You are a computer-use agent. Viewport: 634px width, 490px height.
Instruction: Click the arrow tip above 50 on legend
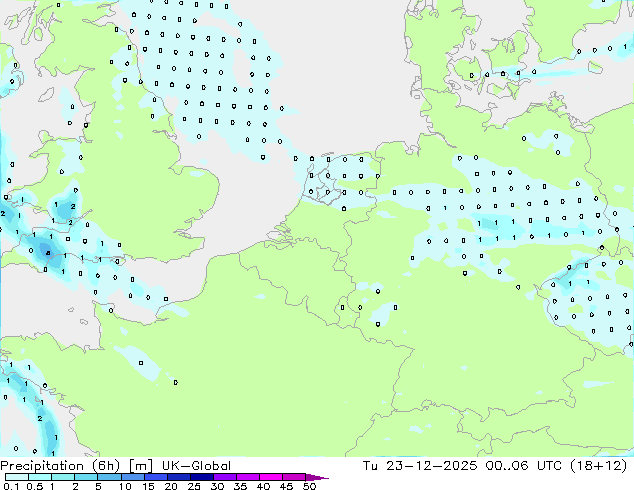317,477
